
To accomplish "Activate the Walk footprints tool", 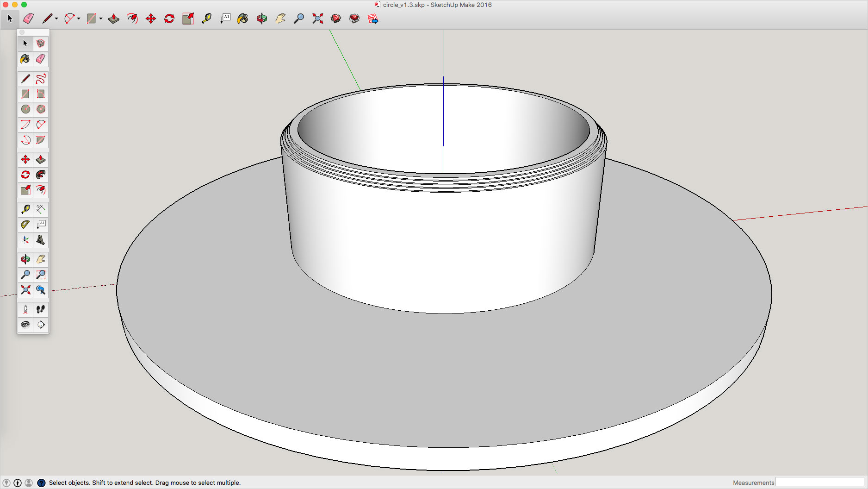I will click(x=41, y=309).
